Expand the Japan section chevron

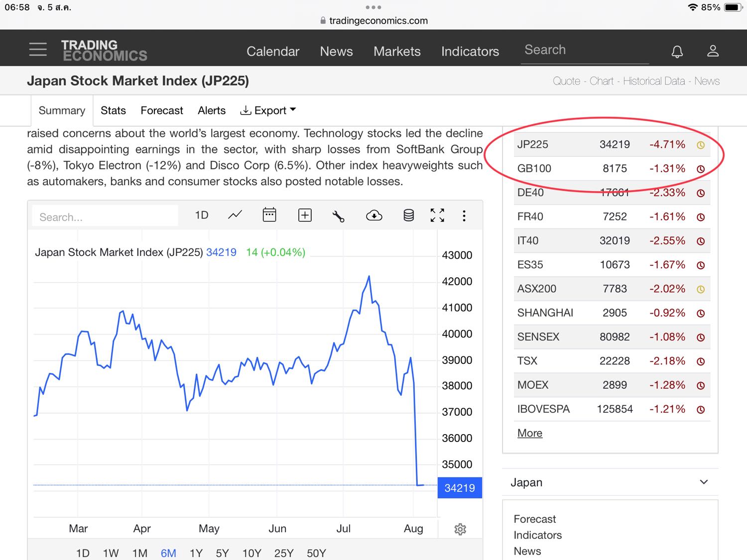click(x=704, y=482)
